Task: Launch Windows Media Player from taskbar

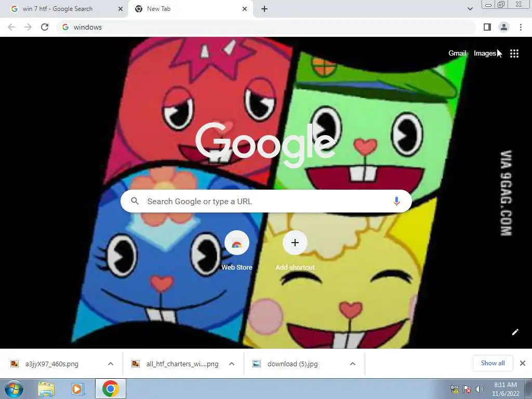Action: (77, 389)
